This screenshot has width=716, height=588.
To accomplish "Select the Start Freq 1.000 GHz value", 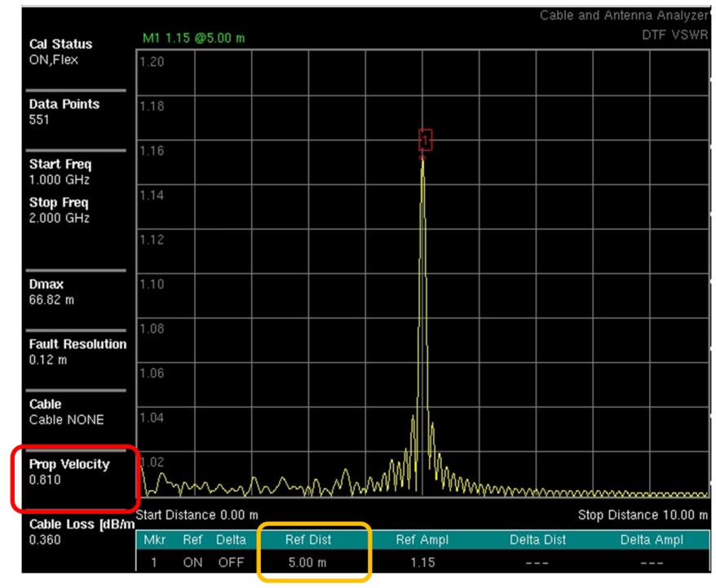I will [x=60, y=180].
